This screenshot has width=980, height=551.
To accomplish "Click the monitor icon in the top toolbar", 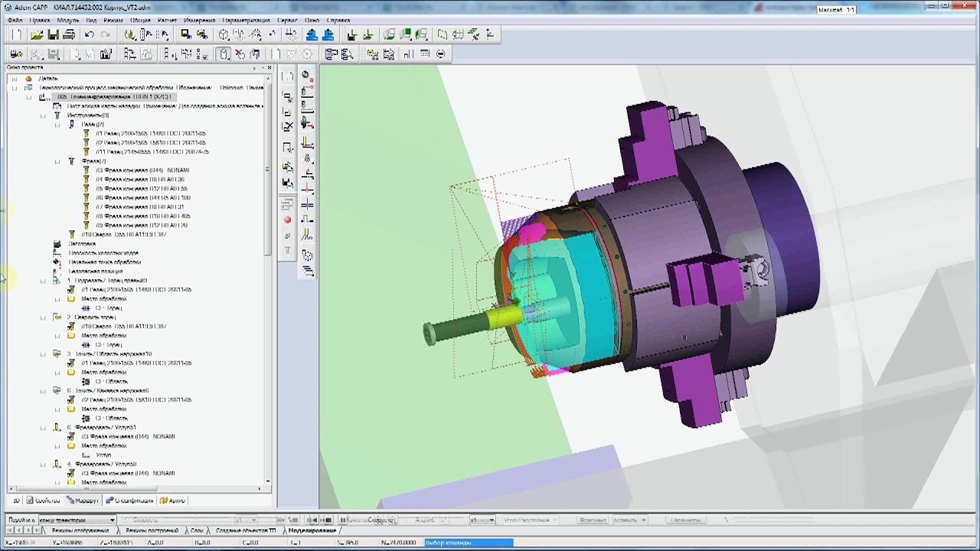I will (x=185, y=34).
